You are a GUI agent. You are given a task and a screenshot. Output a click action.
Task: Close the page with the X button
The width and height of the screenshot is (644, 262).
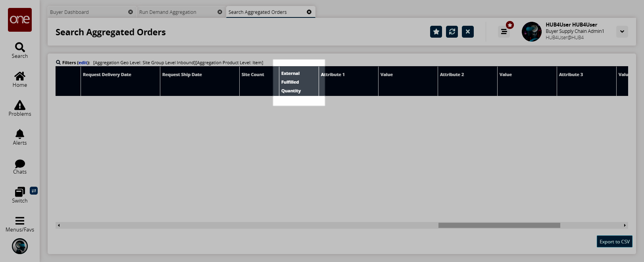click(468, 32)
